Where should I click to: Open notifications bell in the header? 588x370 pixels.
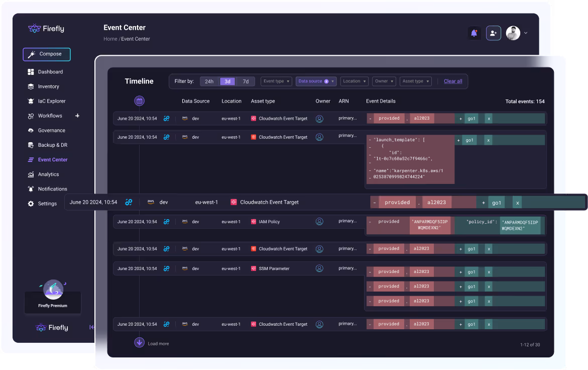click(x=474, y=33)
